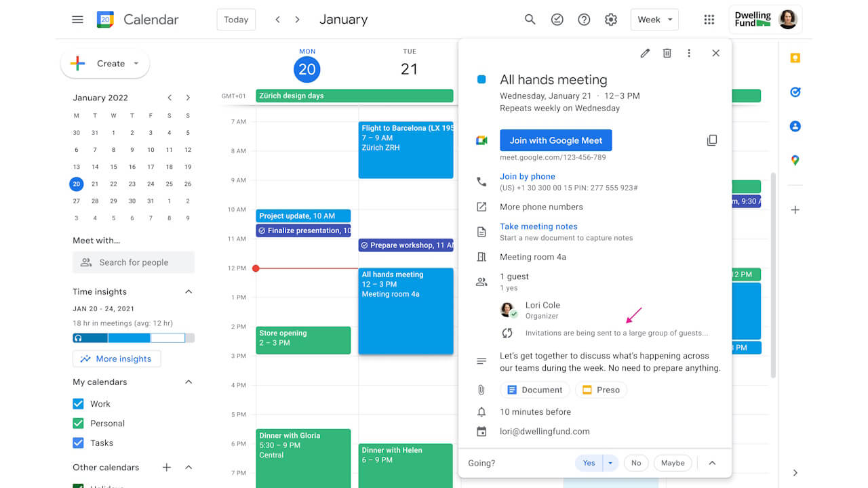868x488 pixels.
Task: Disable the Personal calendar
Action: click(78, 423)
